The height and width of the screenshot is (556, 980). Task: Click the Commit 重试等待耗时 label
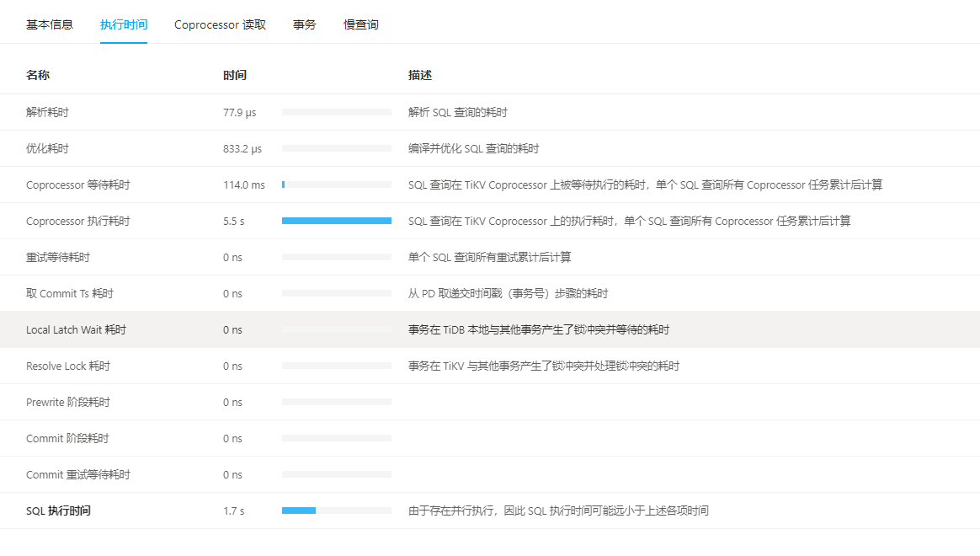(78, 474)
